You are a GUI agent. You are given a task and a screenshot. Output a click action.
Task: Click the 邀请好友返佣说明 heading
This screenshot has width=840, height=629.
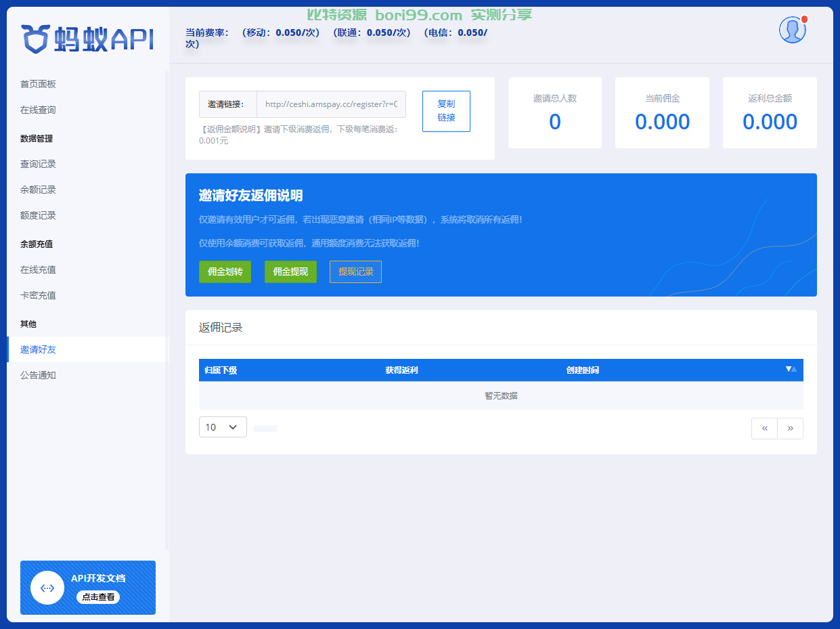click(250, 196)
